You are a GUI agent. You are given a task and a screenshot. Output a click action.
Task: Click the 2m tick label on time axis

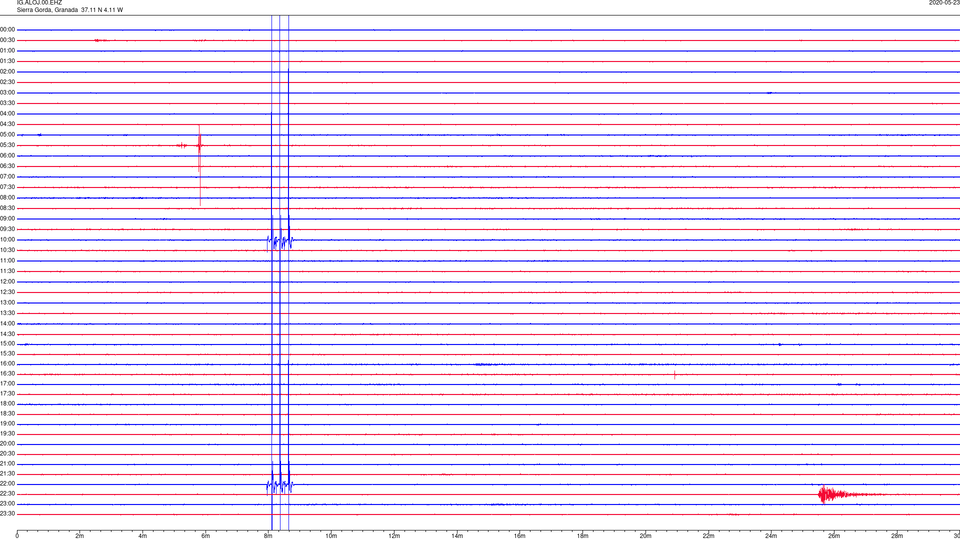click(80, 536)
